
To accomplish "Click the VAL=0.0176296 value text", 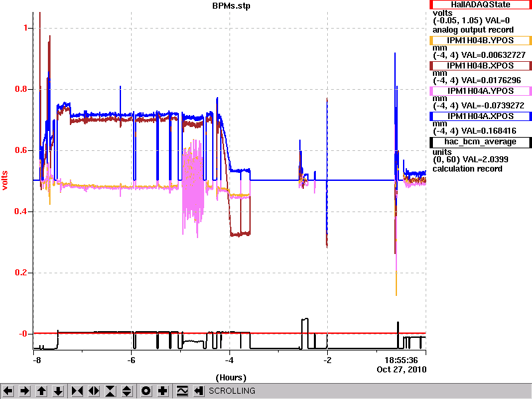I will click(x=491, y=80).
